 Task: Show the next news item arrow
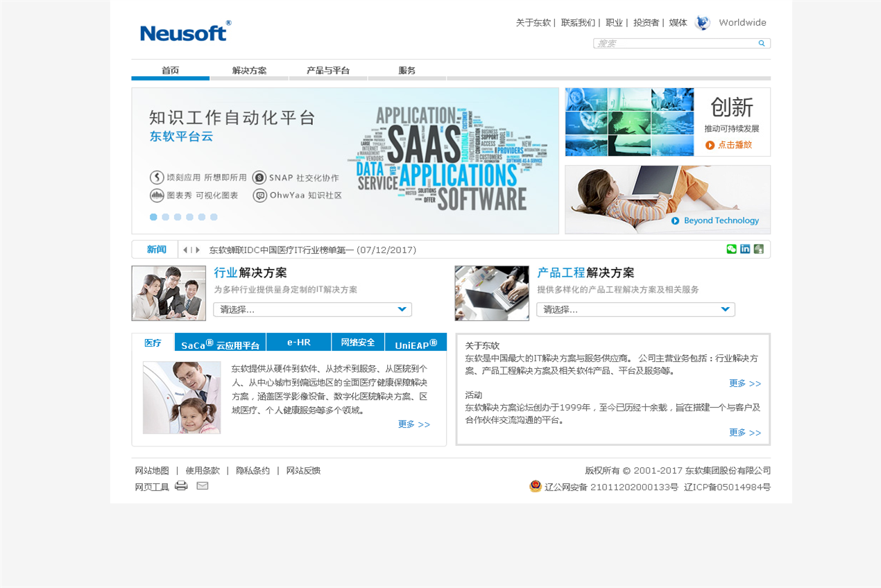[x=198, y=250]
